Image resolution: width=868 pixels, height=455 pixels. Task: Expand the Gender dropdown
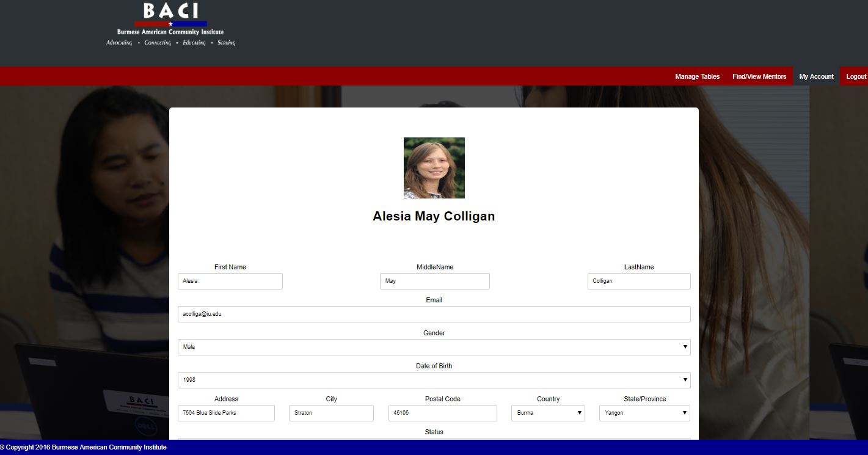coord(434,347)
